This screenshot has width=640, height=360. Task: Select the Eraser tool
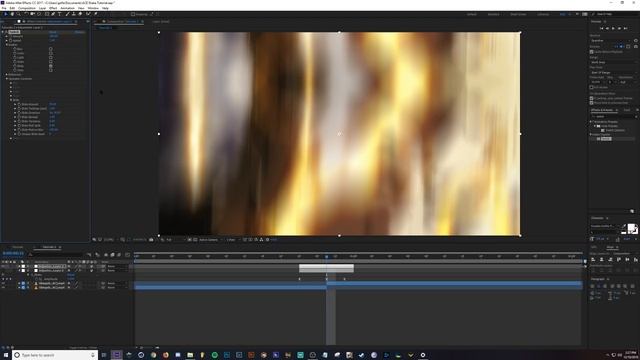80,14
